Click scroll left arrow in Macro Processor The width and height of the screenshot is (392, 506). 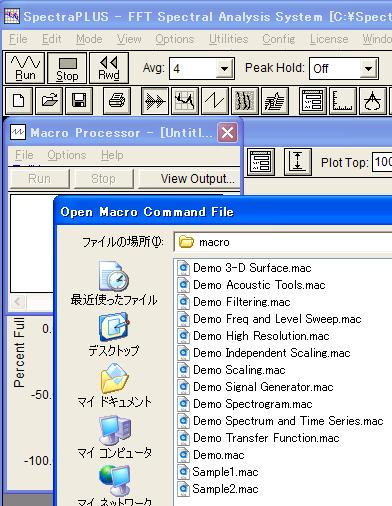pos(18,302)
